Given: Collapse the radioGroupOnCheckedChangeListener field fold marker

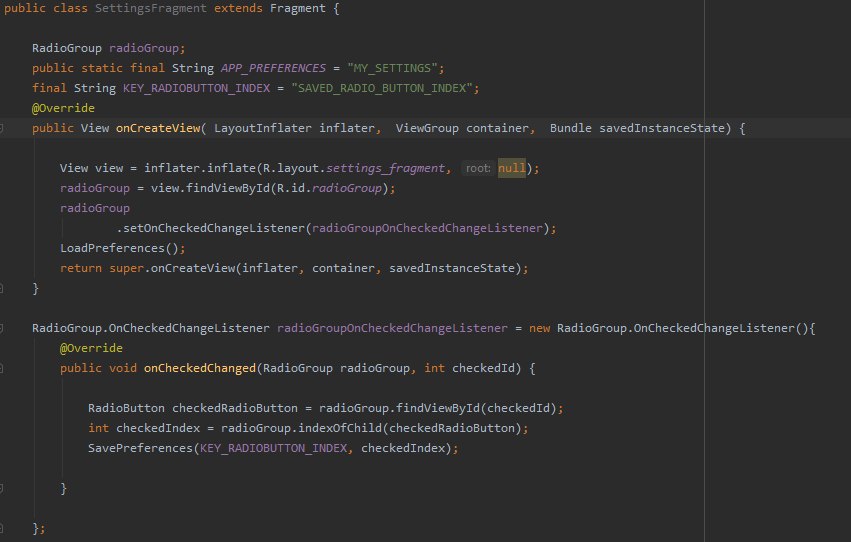Looking at the screenshot, I should click(x=1, y=328).
